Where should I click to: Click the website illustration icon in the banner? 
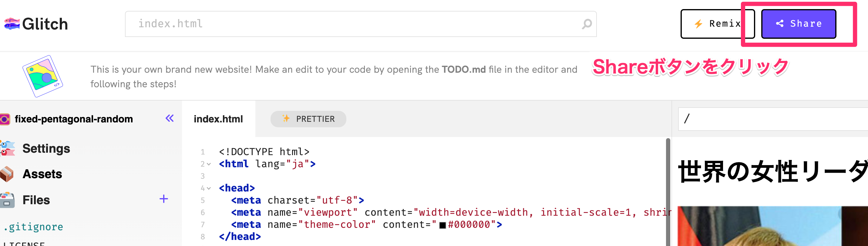click(43, 76)
